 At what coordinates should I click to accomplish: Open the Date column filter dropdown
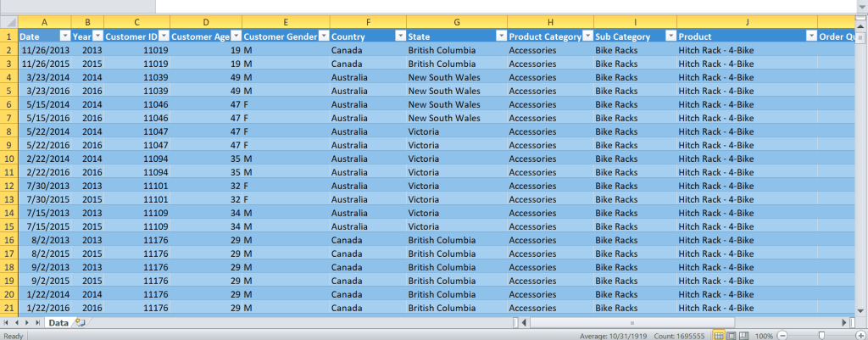click(x=65, y=36)
